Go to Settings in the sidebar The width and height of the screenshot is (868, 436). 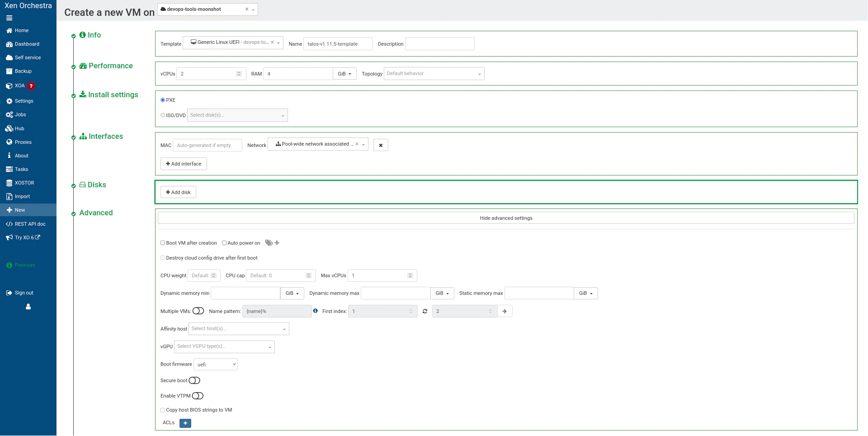pyautogui.click(x=24, y=101)
